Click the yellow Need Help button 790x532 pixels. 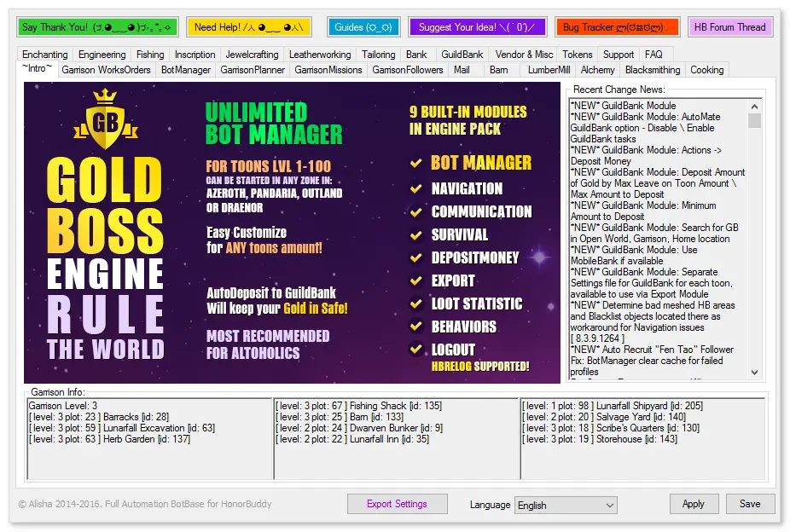pyautogui.click(x=249, y=27)
